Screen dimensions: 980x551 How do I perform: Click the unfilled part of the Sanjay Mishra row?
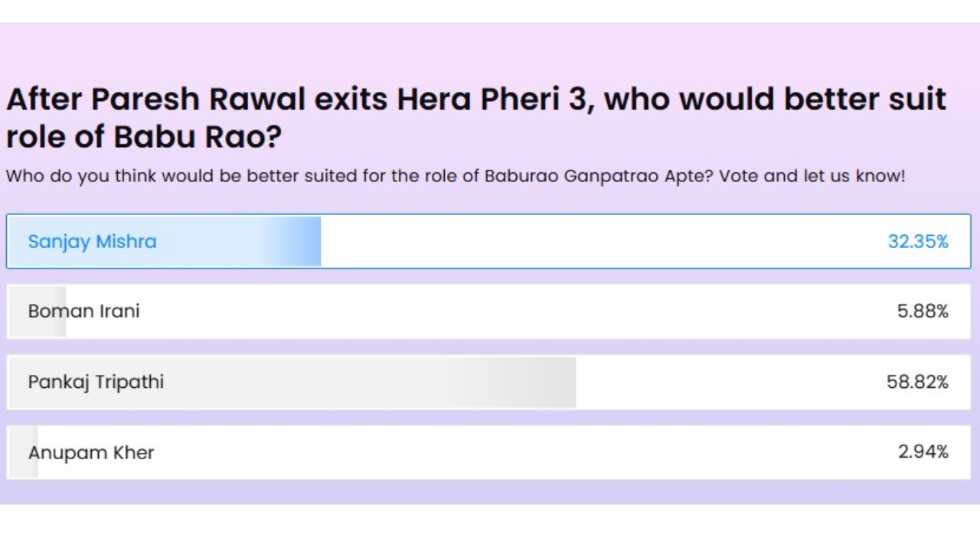pos(597,241)
